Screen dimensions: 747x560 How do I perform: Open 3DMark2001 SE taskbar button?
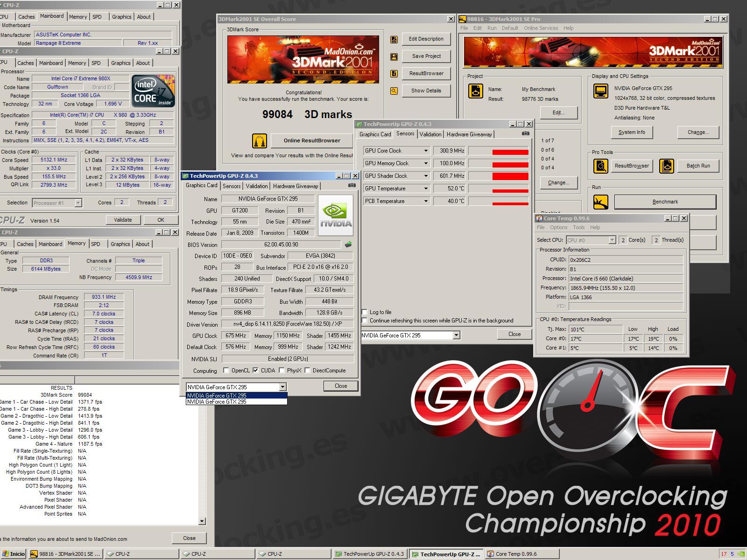click(x=65, y=554)
